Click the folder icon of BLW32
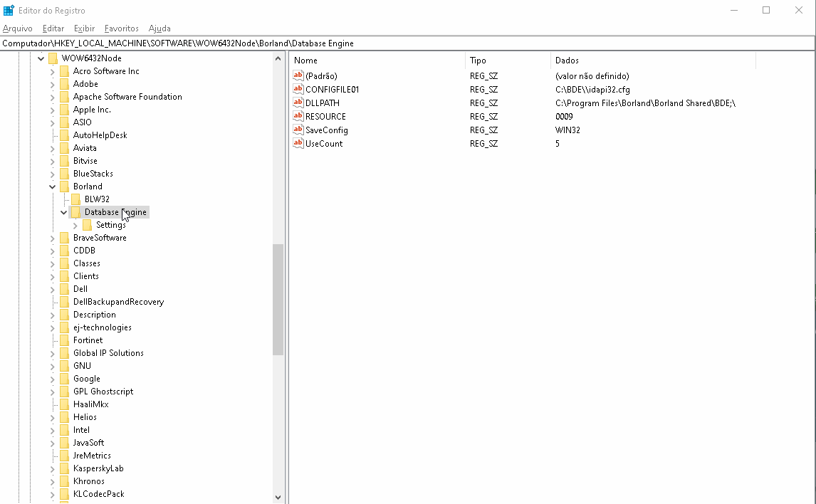 tap(76, 199)
